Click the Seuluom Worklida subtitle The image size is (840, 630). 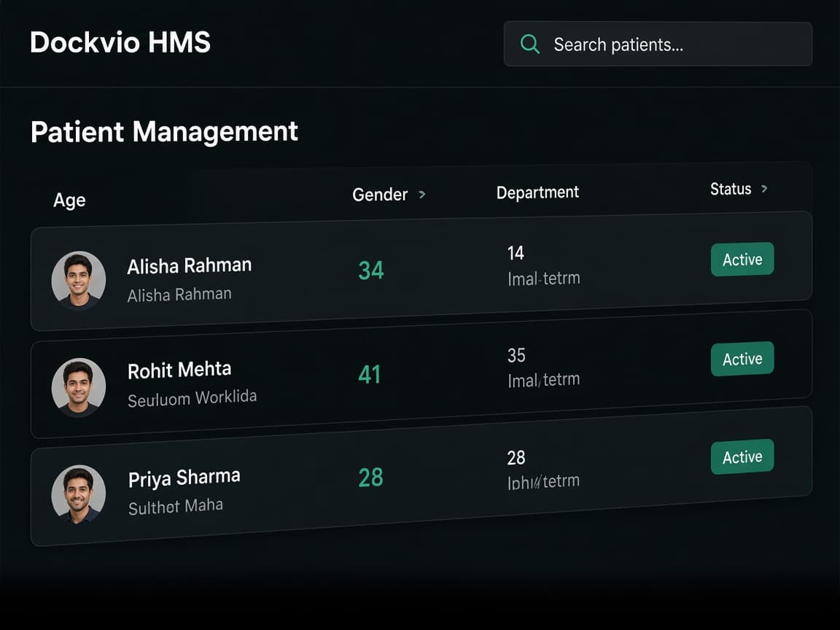pos(192,398)
